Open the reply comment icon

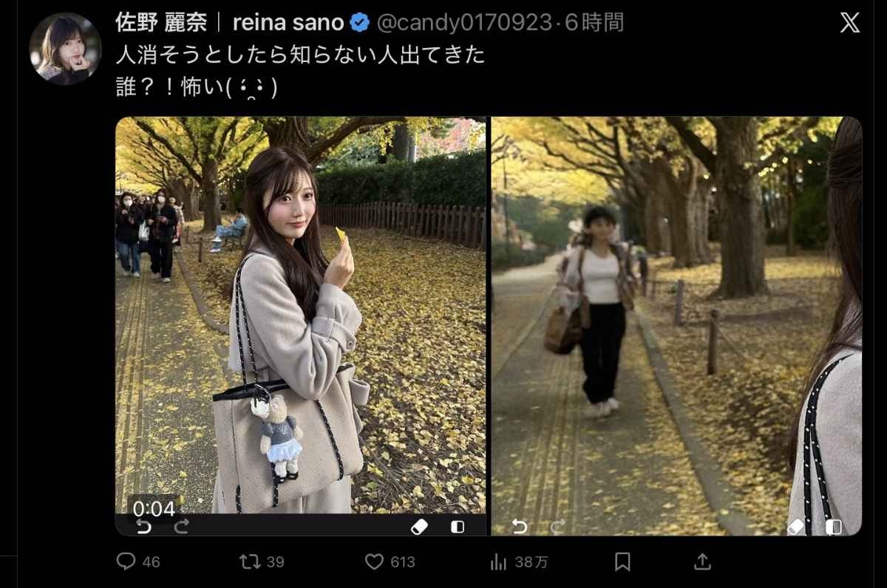coord(126,562)
